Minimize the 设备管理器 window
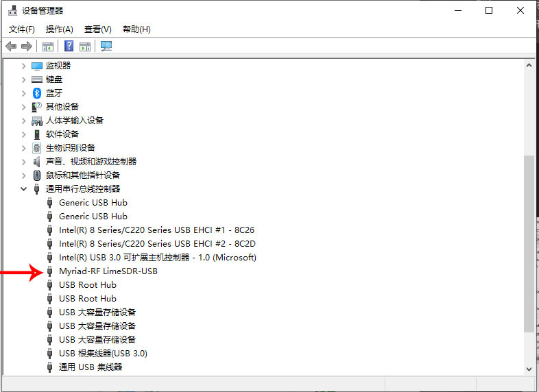This screenshot has height=392, width=539. (458, 11)
